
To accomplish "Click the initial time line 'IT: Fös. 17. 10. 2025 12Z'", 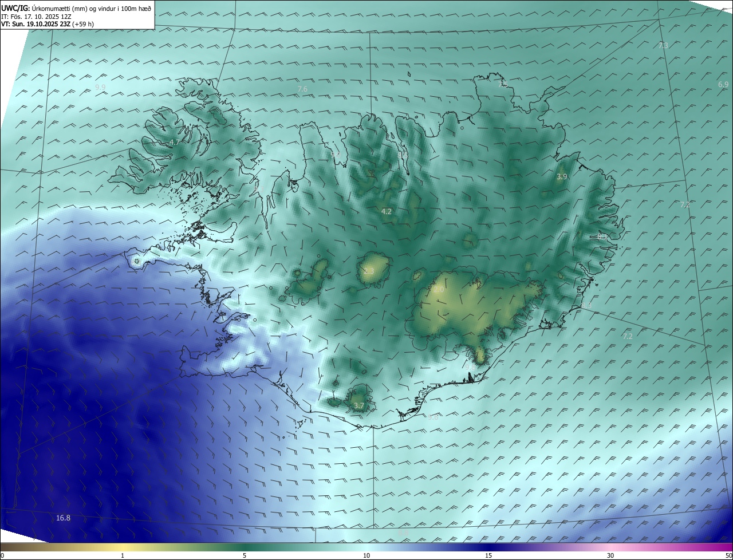I will [x=36, y=17].
